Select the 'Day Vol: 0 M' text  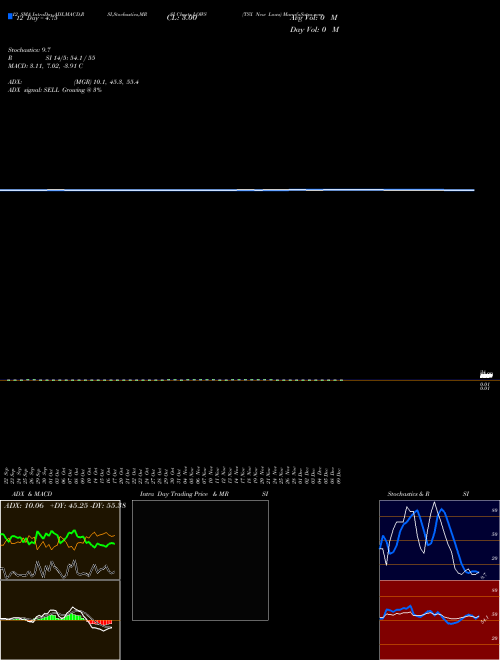click(x=314, y=30)
